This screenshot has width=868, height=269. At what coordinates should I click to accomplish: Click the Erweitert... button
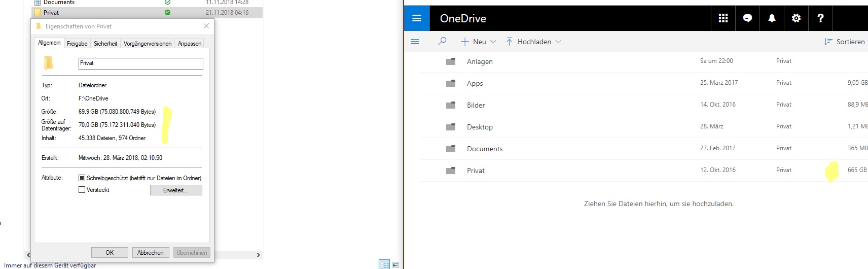[176, 190]
